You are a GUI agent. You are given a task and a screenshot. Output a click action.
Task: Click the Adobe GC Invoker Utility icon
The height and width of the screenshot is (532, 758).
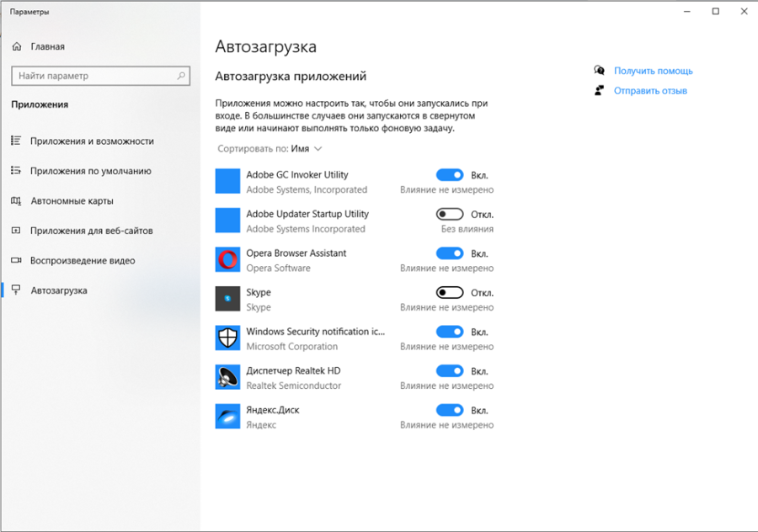tap(227, 181)
